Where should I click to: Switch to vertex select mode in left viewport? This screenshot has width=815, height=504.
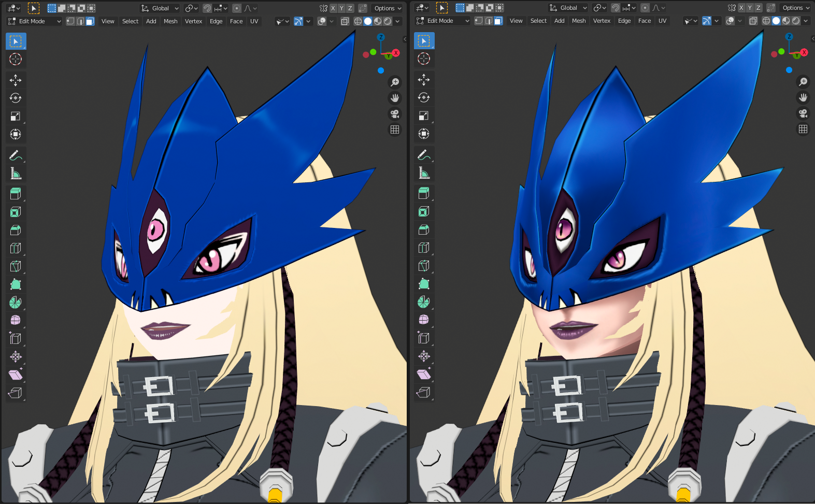[70, 21]
